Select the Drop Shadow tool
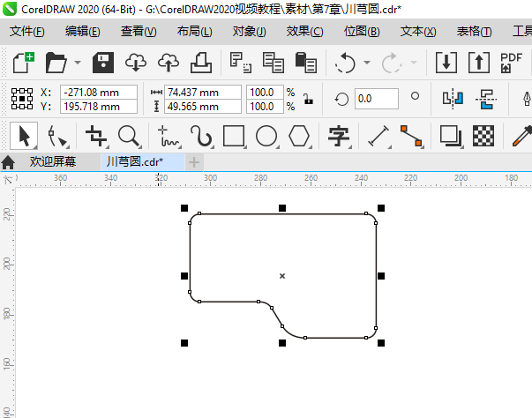 point(451,137)
